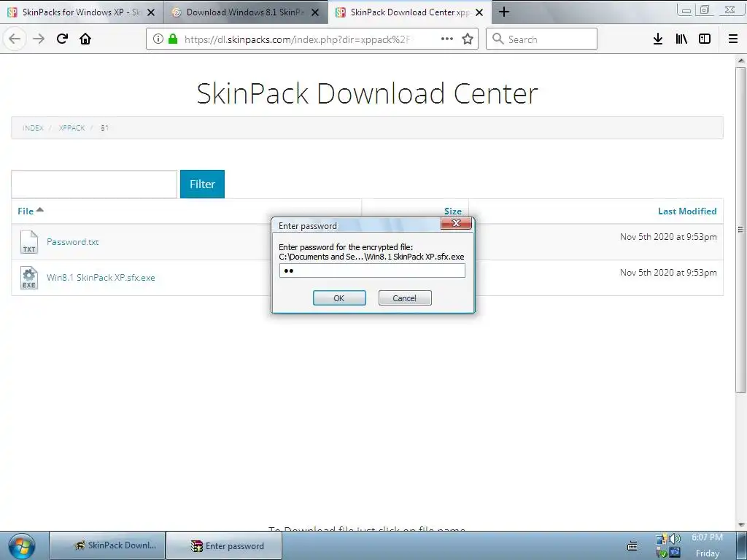Cancel the Enter password dialog
This screenshot has width=747, height=560.
405,298
